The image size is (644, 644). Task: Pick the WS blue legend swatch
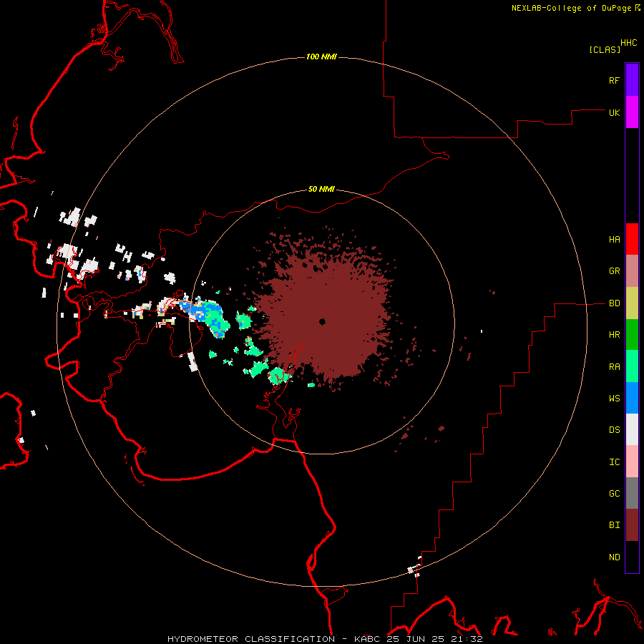pyautogui.click(x=632, y=398)
